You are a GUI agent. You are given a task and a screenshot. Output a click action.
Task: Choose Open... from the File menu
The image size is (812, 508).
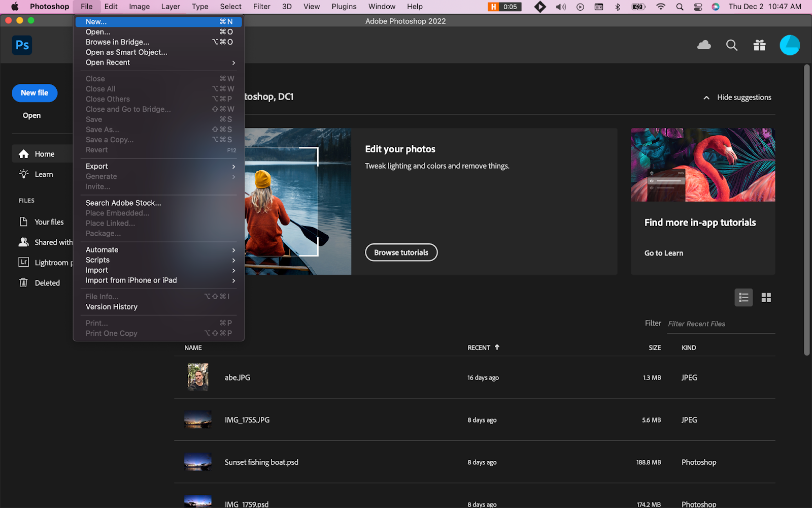pyautogui.click(x=159, y=32)
